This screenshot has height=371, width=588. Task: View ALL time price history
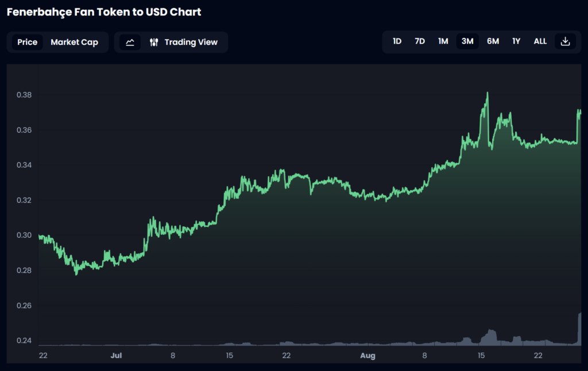click(540, 41)
